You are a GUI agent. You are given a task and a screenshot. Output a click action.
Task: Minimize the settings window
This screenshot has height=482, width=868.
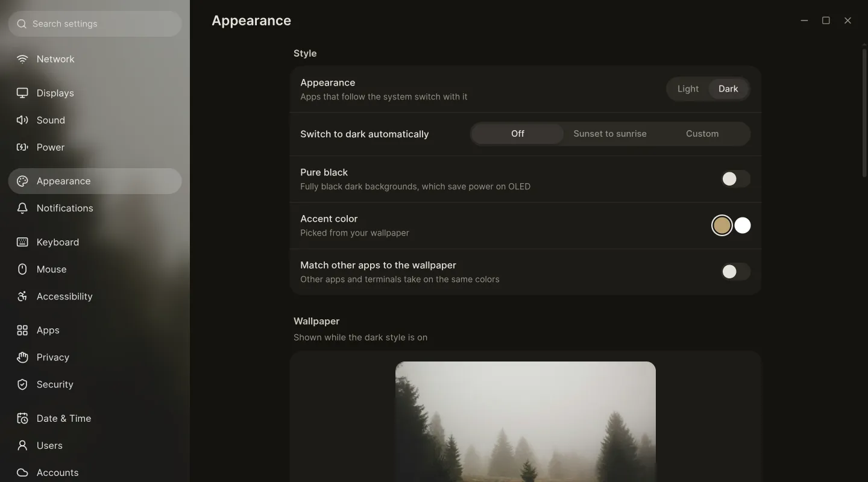[804, 20]
